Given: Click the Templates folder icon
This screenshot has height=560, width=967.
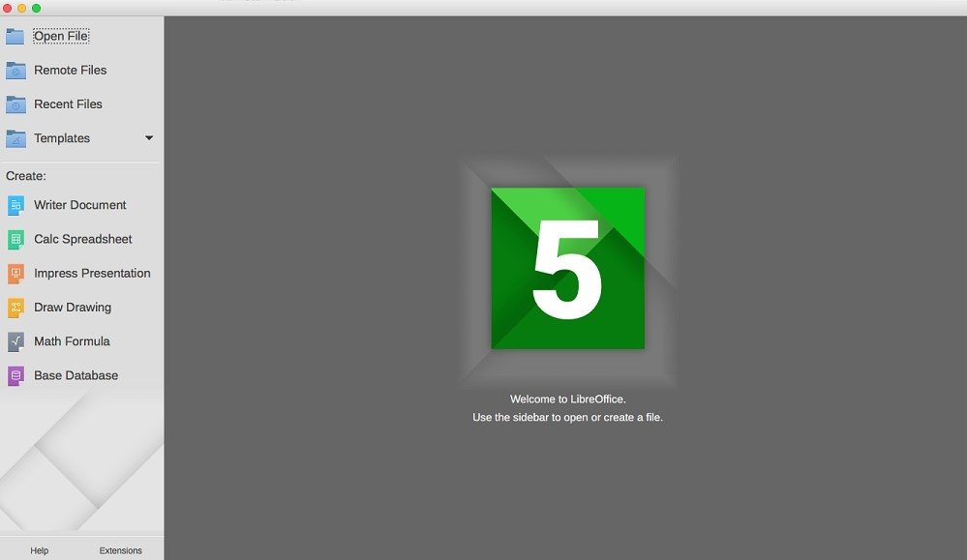Looking at the screenshot, I should [x=15, y=138].
